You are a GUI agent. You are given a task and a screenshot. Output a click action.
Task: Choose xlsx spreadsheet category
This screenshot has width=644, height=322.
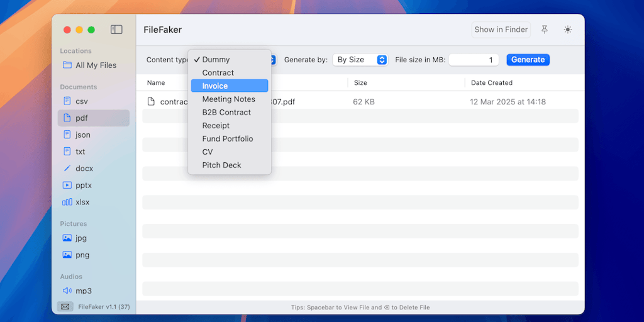(x=82, y=203)
